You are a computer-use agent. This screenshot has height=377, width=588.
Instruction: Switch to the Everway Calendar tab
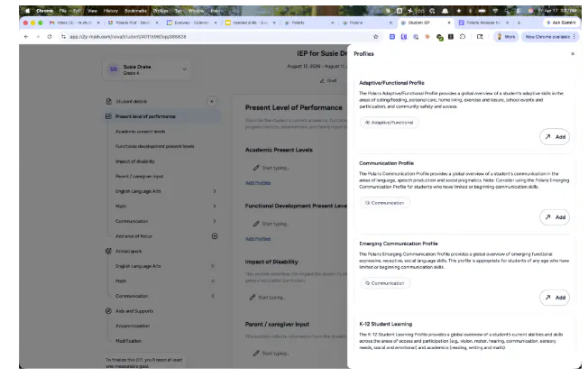(192, 23)
